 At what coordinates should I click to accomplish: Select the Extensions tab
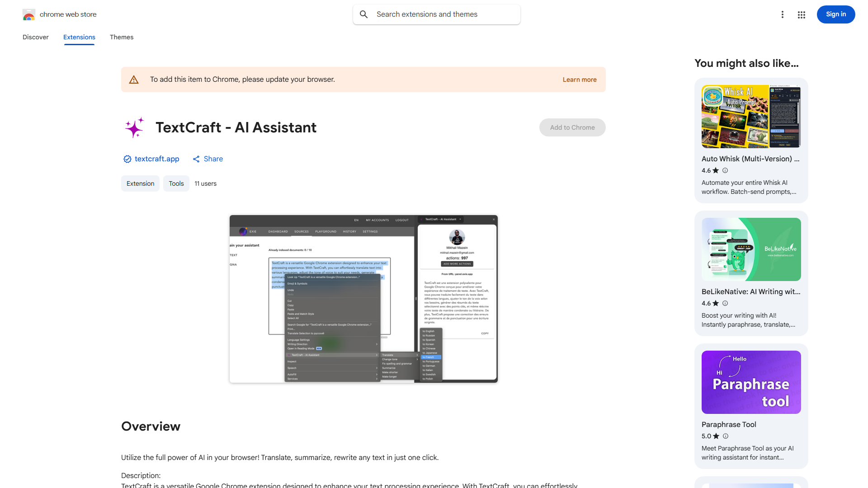(79, 37)
